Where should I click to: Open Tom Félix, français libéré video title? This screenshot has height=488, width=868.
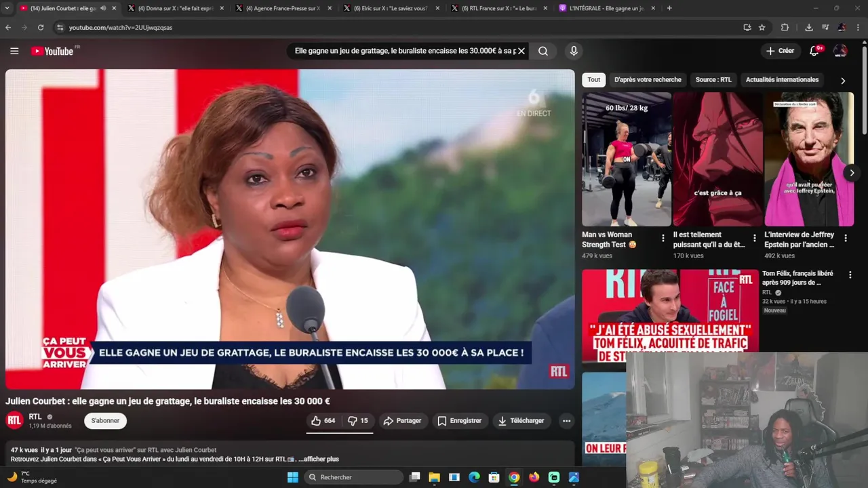(x=797, y=278)
